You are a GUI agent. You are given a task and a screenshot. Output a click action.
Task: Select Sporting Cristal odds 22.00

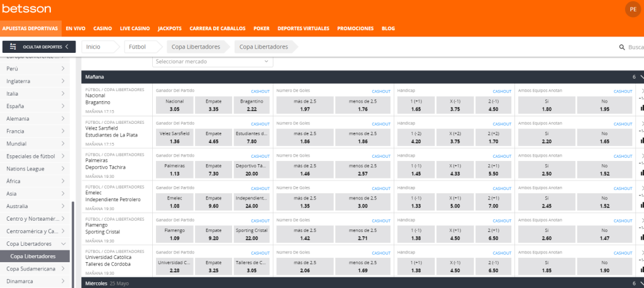pos(252,234)
